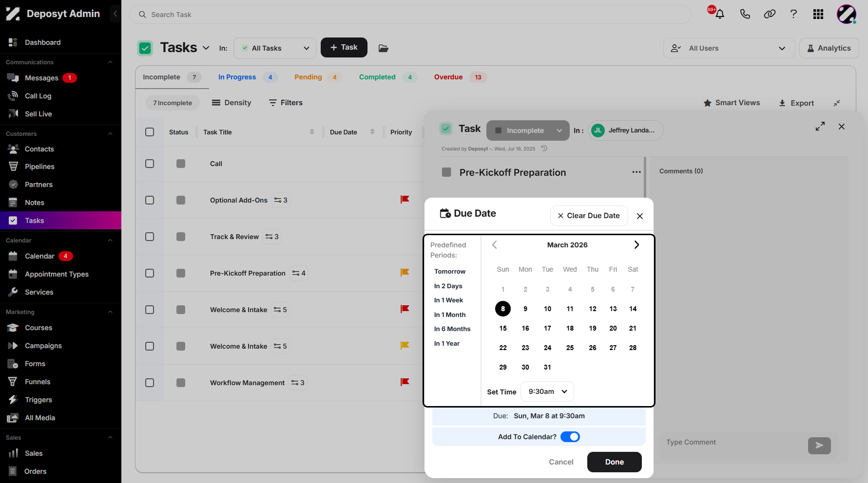Open the link icon in top bar

pyautogui.click(x=770, y=14)
